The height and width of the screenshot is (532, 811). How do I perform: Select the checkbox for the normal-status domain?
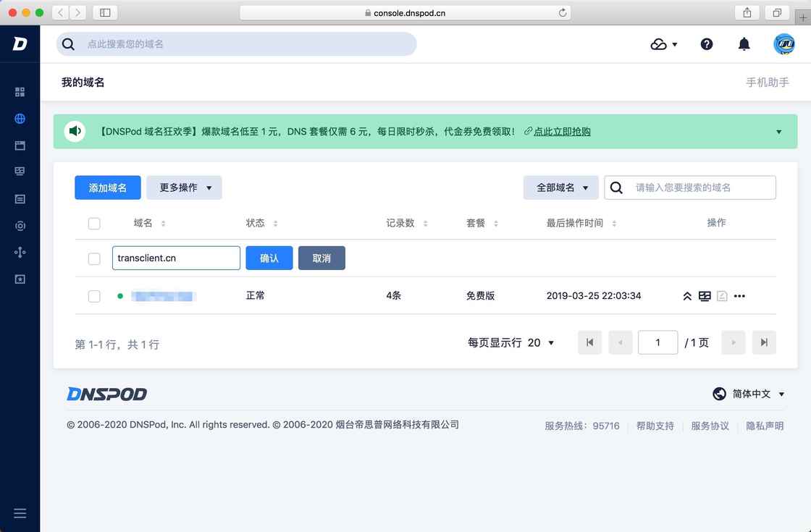94,296
